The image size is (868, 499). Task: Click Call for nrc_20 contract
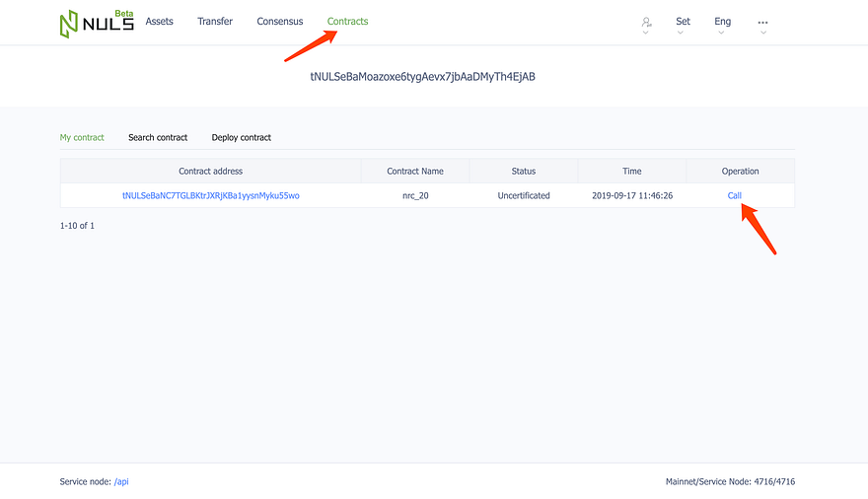point(734,196)
